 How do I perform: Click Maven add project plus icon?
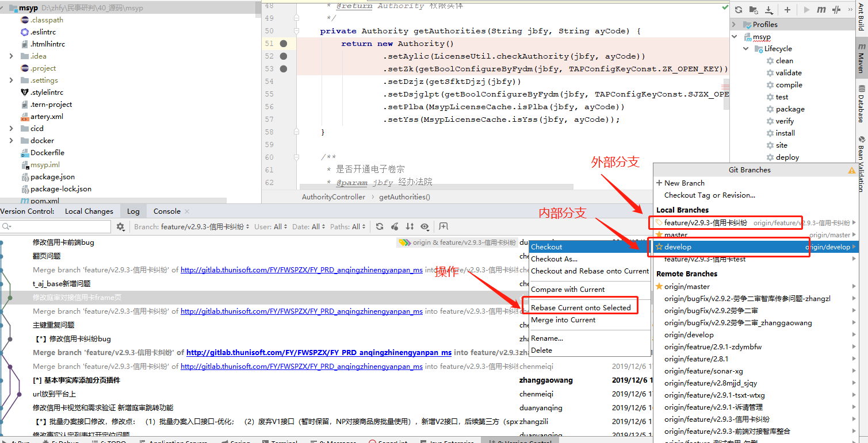(787, 10)
